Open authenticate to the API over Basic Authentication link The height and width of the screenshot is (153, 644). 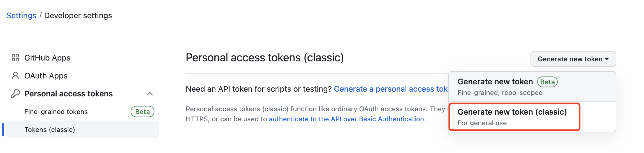tap(346, 119)
